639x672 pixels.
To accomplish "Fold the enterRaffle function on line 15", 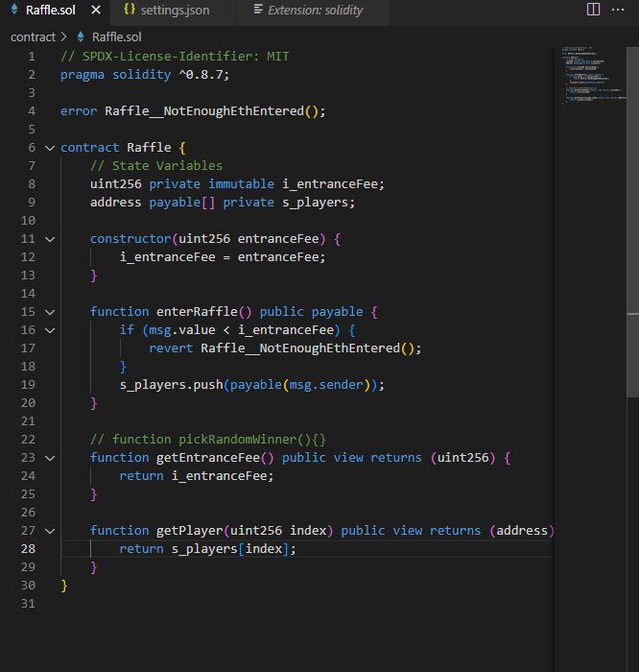I will coord(50,312).
